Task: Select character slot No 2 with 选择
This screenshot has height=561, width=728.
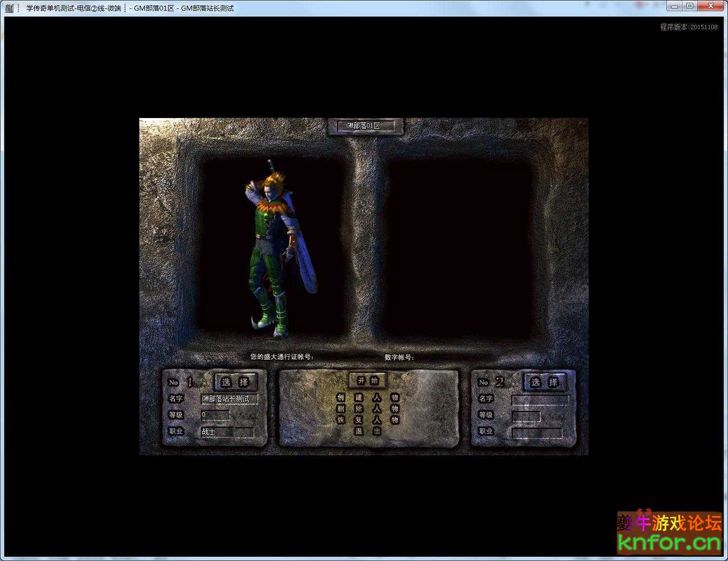Action: [x=544, y=382]
